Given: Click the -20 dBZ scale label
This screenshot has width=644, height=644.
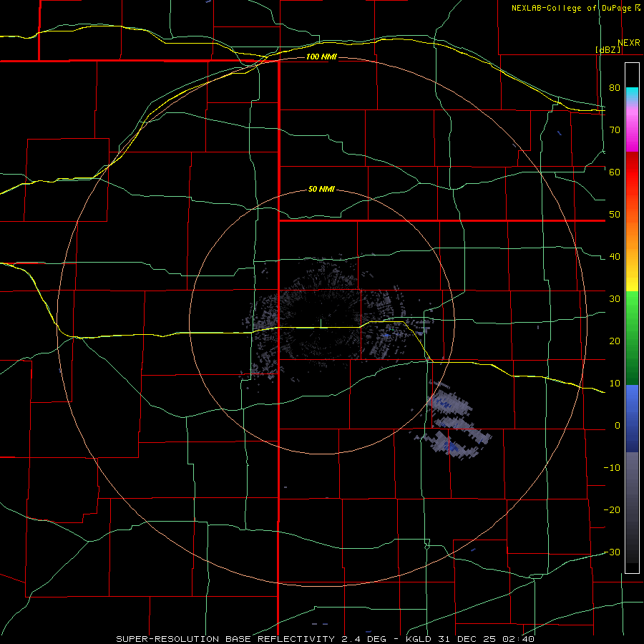Looking at the screenshot, I should tap(612, 510).
